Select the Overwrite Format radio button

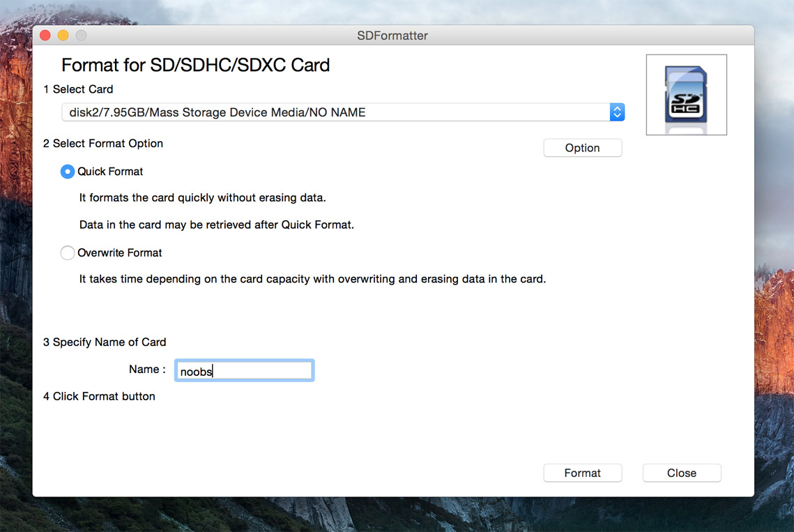[68, 253]
